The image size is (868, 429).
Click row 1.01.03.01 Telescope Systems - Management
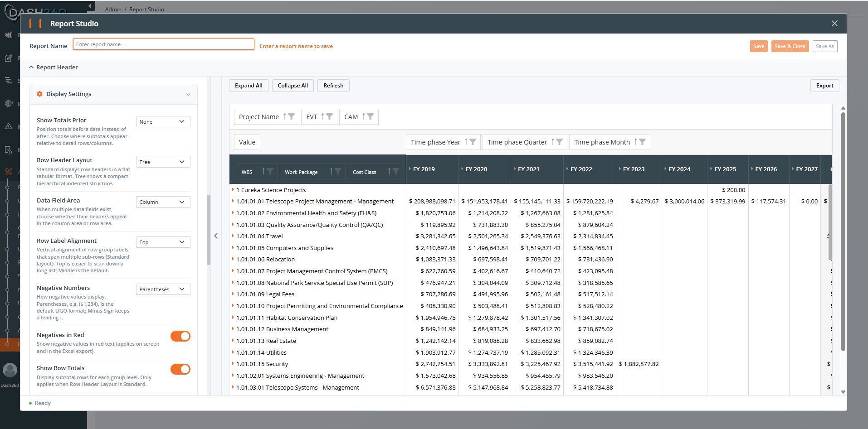(x=297, y=388)
